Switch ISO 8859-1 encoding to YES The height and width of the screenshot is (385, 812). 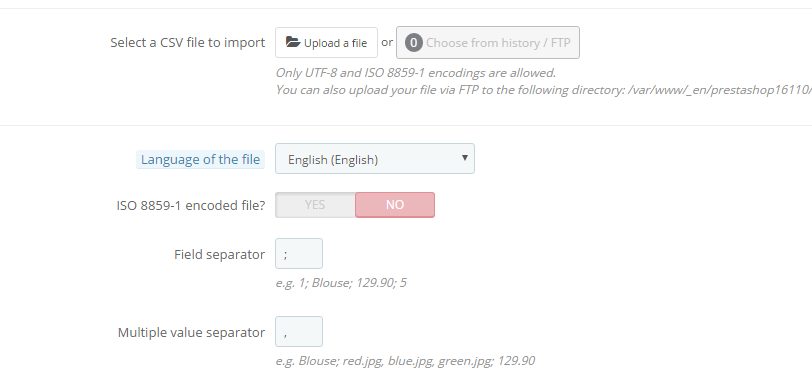[x=315, y=205]
